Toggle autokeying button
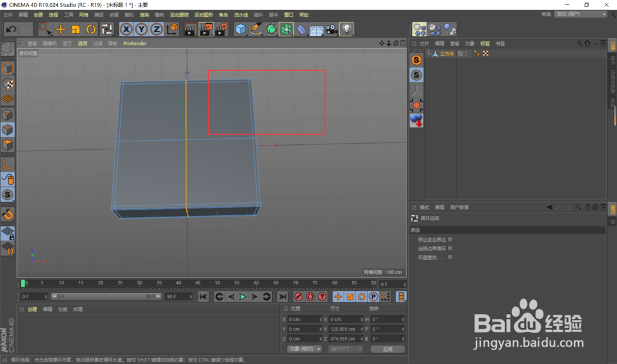Image resolution: width=617 pixels, height=364 pixels. (310, 297)
